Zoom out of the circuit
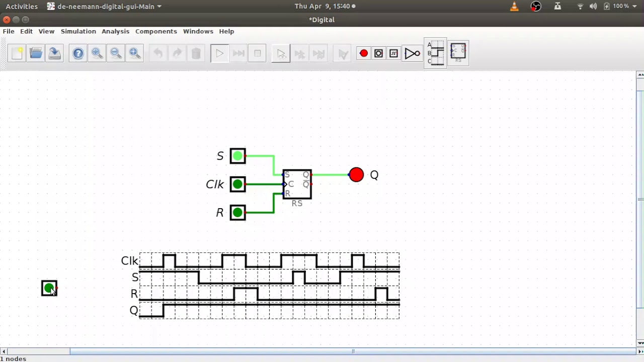Screen dimensions: 644x362 (x=116, y=53)
